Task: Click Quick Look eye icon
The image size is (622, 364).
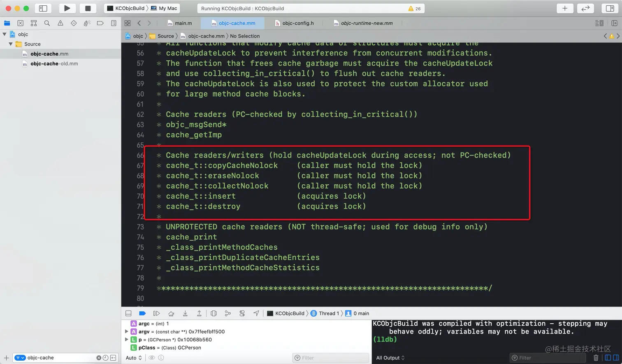Action: click(152, 358)
